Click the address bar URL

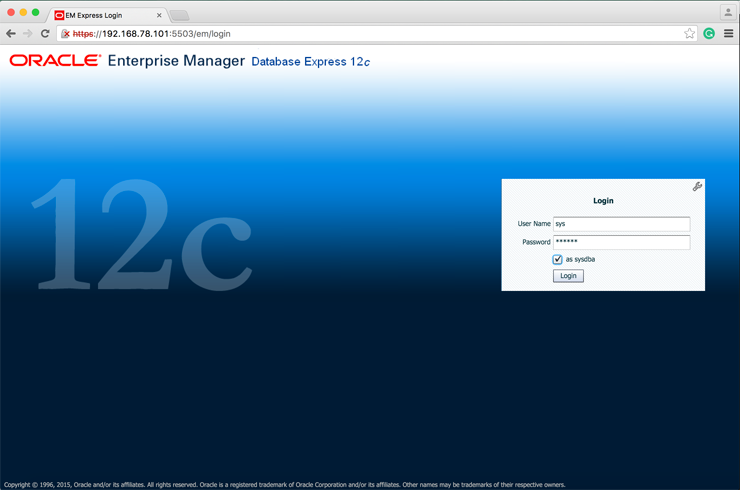(151, 34)
